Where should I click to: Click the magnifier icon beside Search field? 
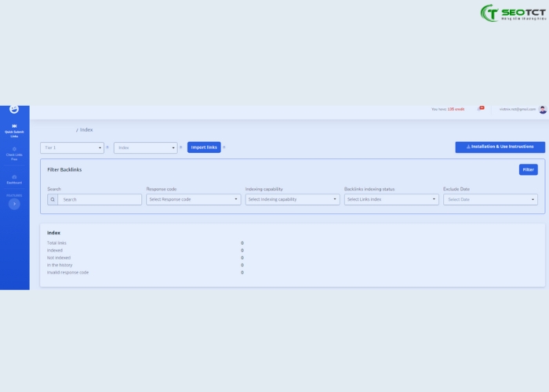[x=53, y=199]
